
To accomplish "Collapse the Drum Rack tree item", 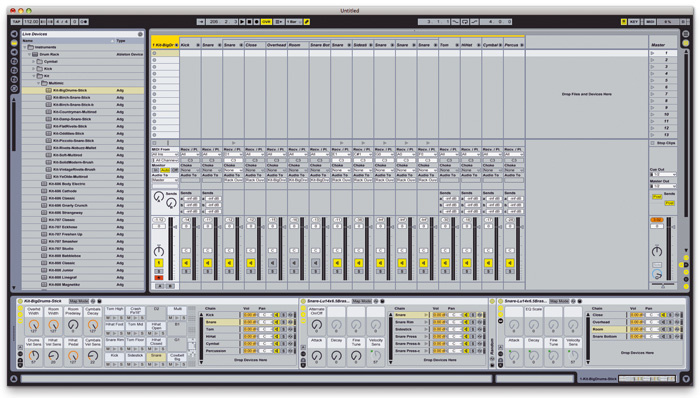I will (29, 54).
